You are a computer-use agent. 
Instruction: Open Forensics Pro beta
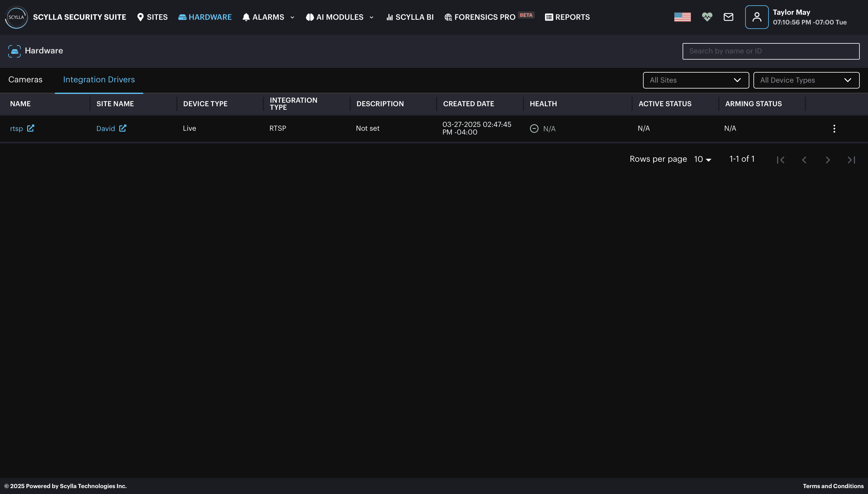(489, 17)
